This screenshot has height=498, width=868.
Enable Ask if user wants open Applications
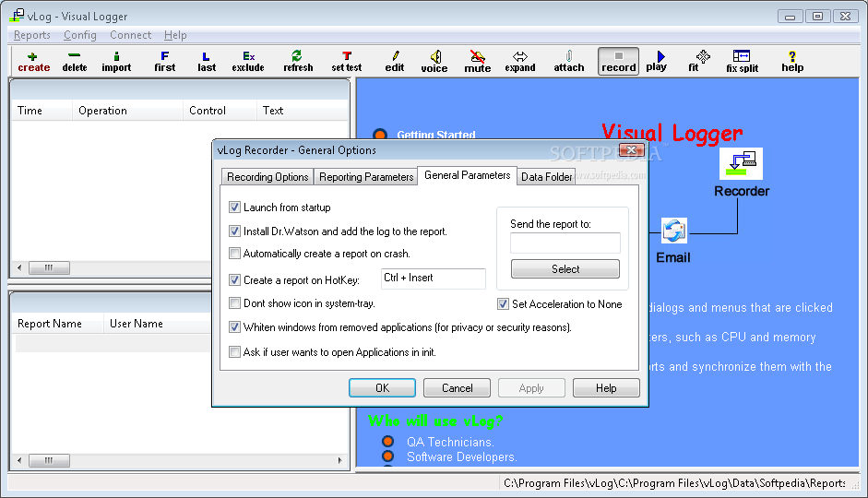tap(234, 352)
